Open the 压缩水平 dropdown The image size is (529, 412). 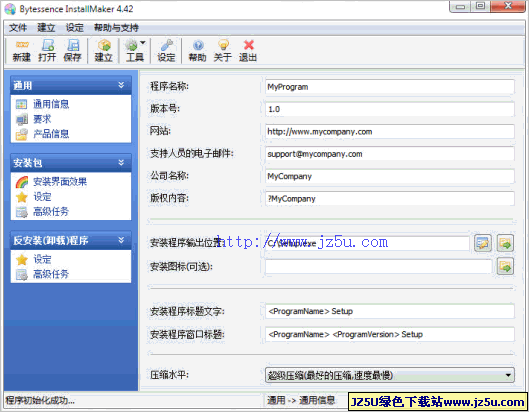pos(390,375)
